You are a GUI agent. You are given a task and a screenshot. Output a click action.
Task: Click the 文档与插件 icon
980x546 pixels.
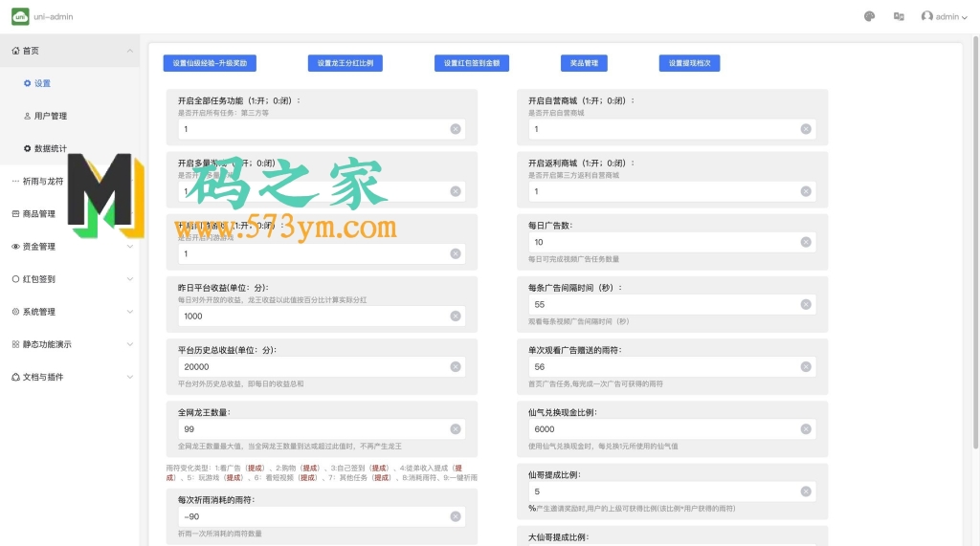[x=15, y=377]
